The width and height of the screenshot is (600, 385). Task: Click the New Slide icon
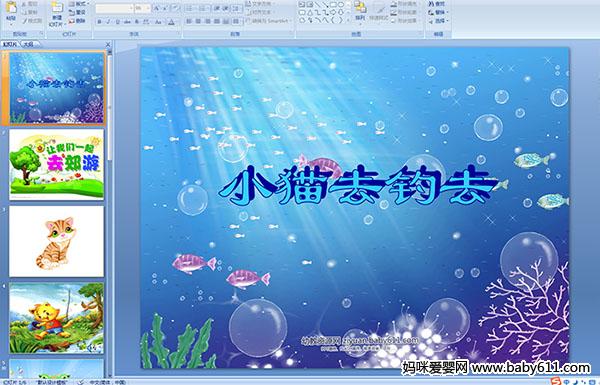(x=57, y=8)
